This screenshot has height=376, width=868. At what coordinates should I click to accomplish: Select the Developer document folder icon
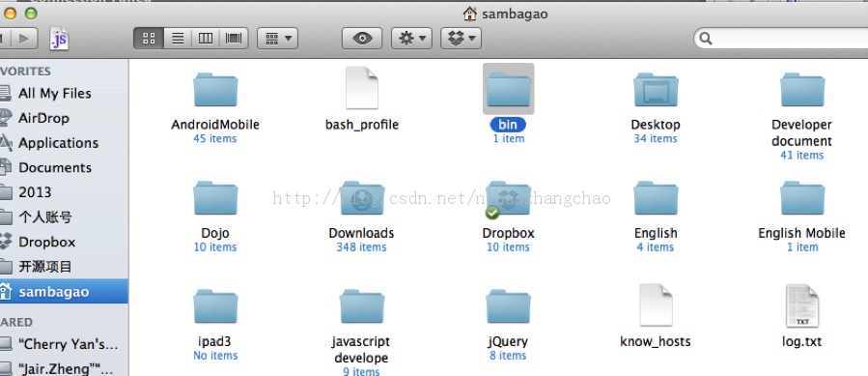[802, 89]
